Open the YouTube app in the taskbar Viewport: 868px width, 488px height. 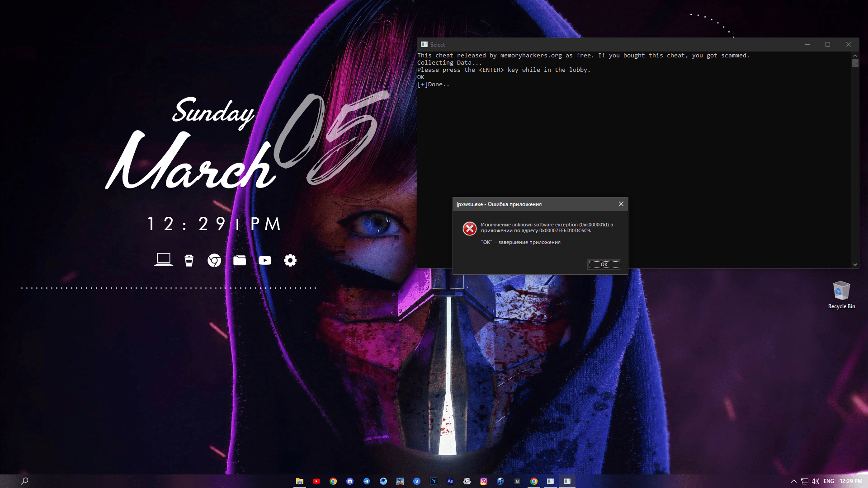pyautogui.click(x=316, y=481)
